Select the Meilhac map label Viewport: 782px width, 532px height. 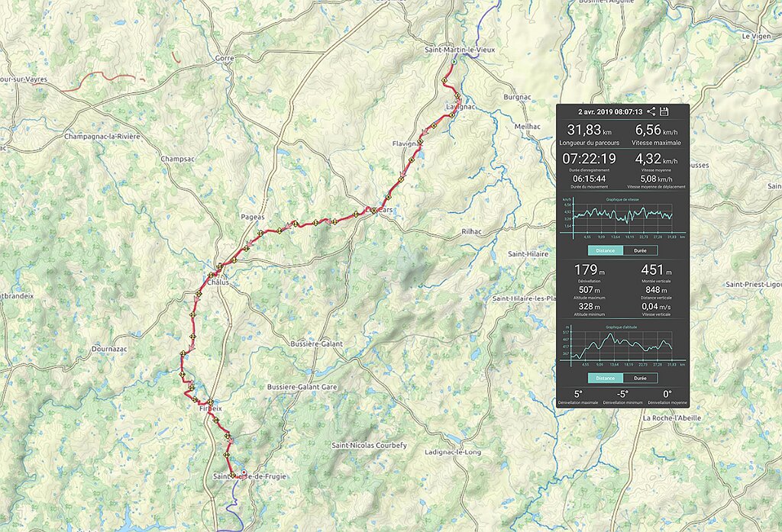tap(527, 127)
